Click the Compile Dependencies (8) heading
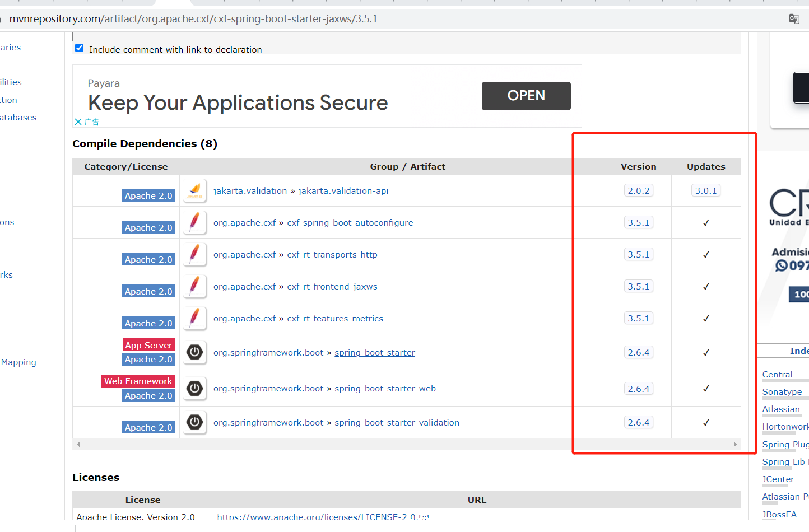 point(145,144)
